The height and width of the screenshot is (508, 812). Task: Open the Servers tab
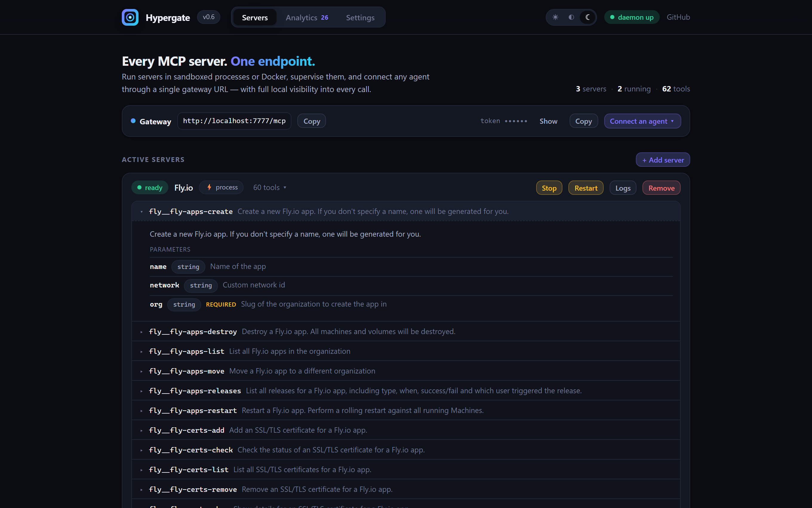(x=255, y=17)
